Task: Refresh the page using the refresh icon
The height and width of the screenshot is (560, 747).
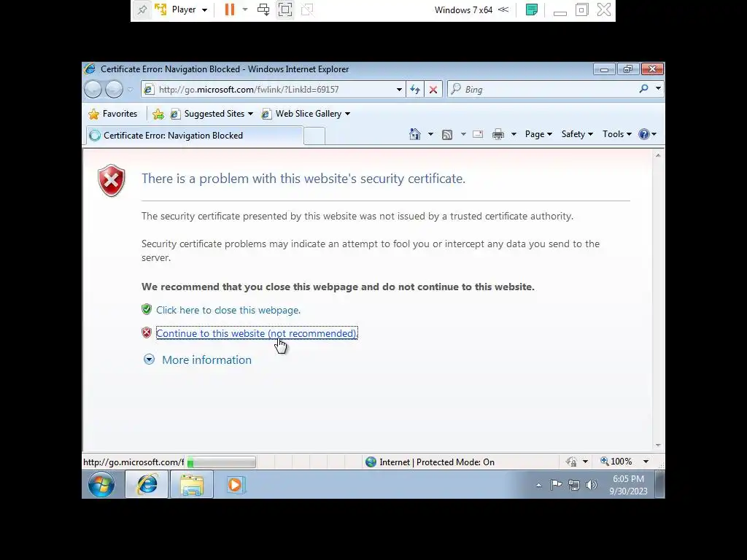Action: pyautogui.click(x=415, y=90)
